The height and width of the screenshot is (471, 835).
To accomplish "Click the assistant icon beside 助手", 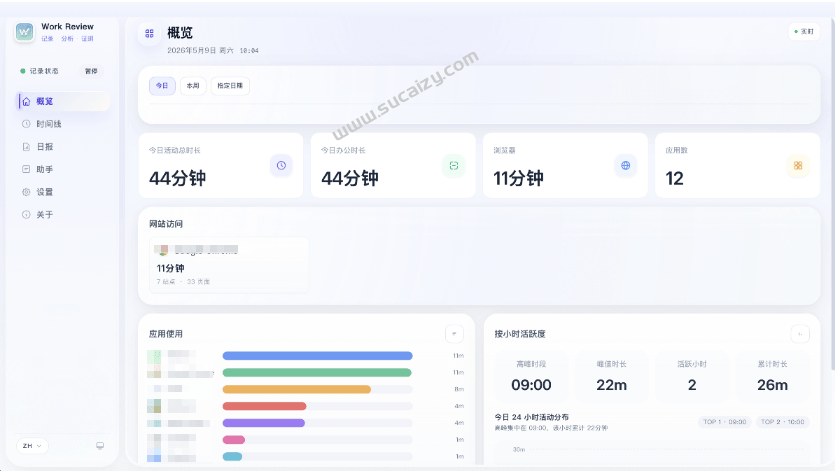I will (26, 169).
